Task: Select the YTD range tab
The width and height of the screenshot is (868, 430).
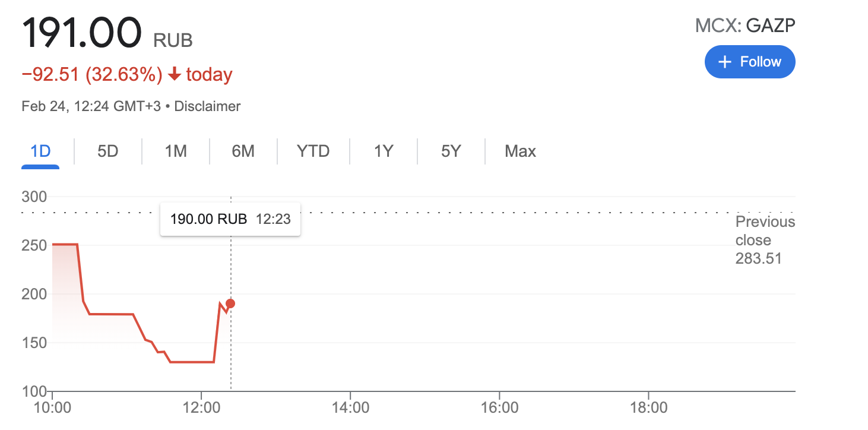Action: pyautogui.click(x=313, y=151)
